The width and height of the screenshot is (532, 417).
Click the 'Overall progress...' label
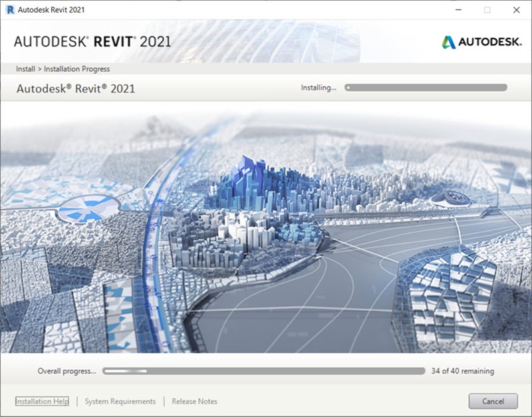pos(66,371)
